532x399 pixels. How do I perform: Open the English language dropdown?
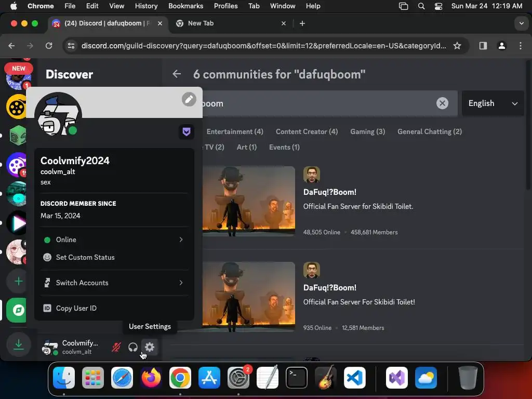pos(493,103)
